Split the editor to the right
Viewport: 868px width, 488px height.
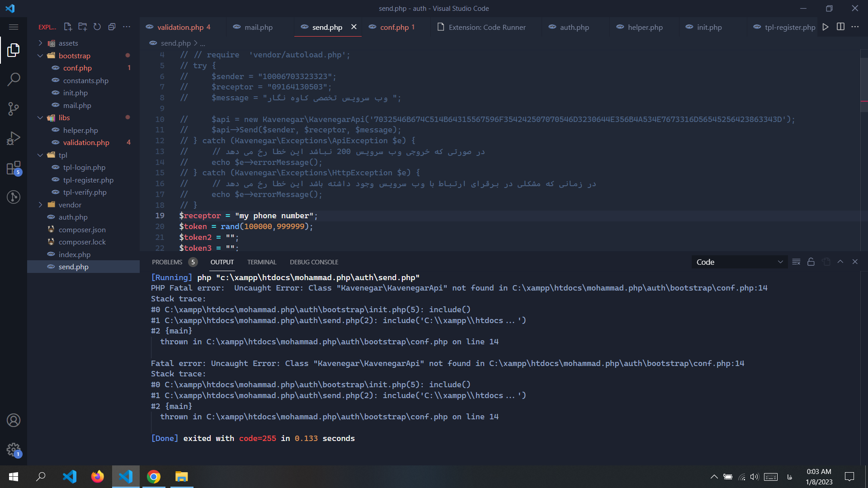pos(840,27)
